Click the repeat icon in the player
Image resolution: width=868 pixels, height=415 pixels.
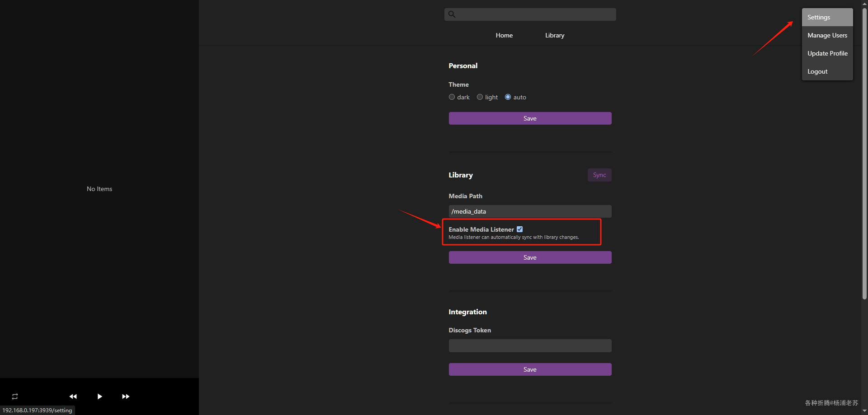click(15, 396)
